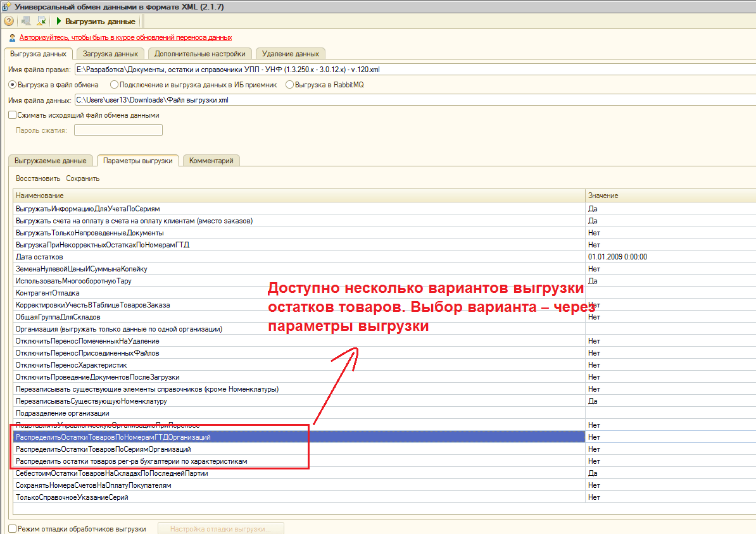The width and height of the screenshot is (756, 534).
Task: Open the Авторизуйтесь authorization link
Action: pyautogui.click(x=125, y=37)
